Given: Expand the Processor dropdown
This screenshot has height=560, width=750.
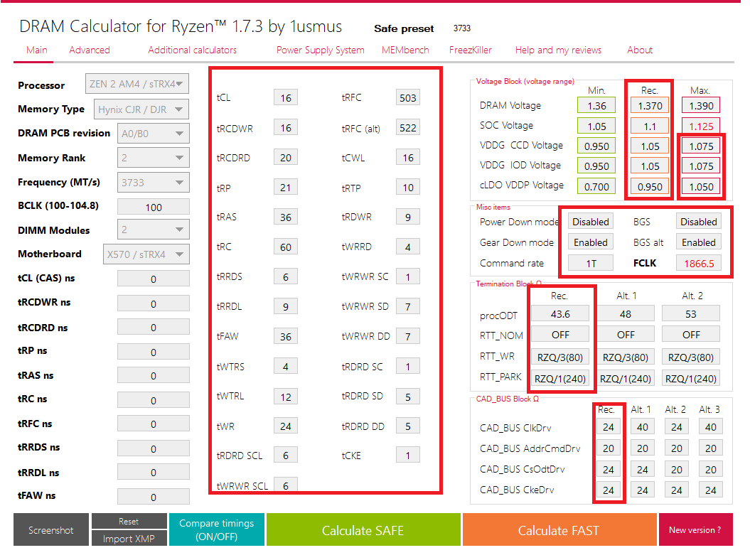Looking at the screenshot, I should coord(136,84).
